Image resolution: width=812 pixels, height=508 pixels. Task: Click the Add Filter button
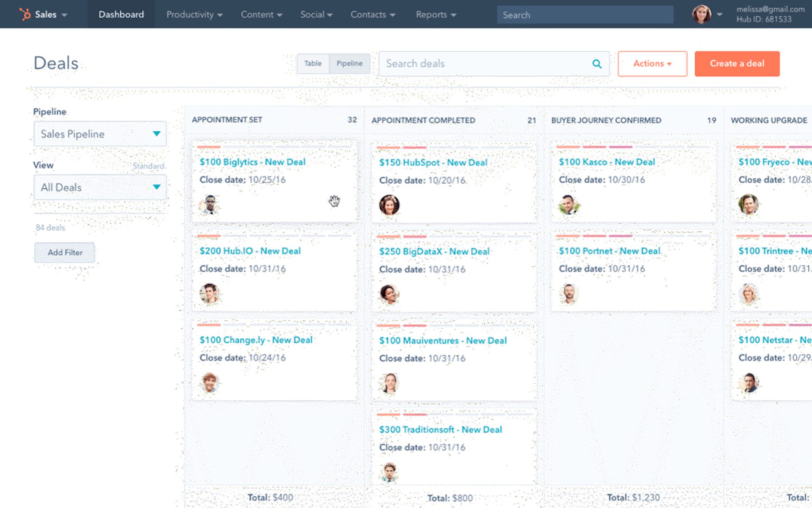pos(65,252)
